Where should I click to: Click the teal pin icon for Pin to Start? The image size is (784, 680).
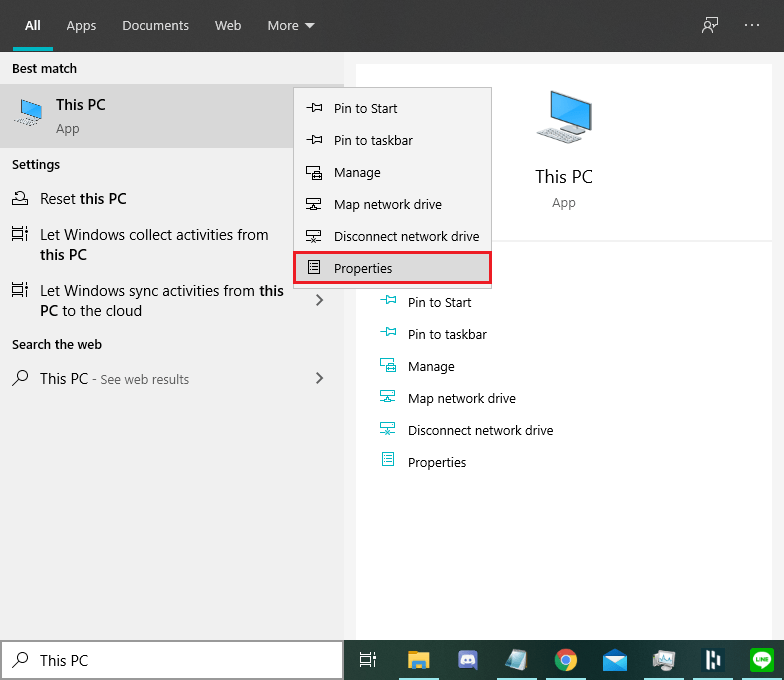388,300
